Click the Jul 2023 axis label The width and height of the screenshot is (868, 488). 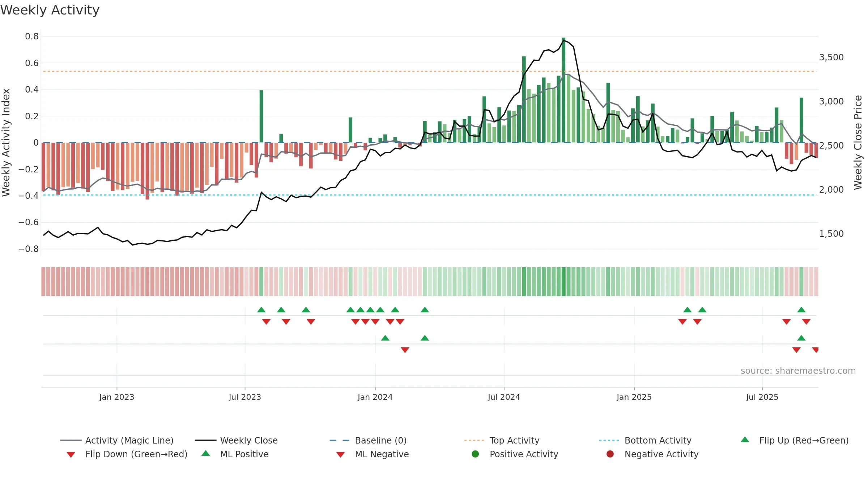pos(245,397)
